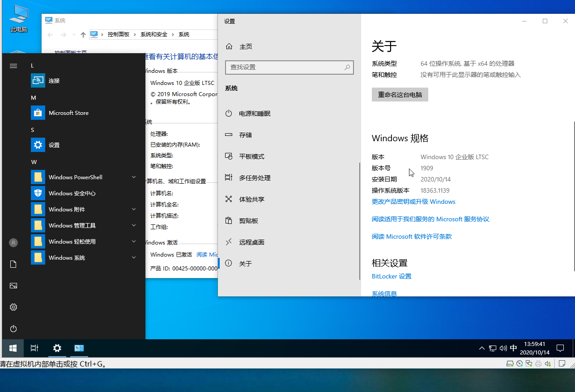575x392 pixels.
Task: Open Pictures icon in Start sidebar
Action: pos(13,286)
